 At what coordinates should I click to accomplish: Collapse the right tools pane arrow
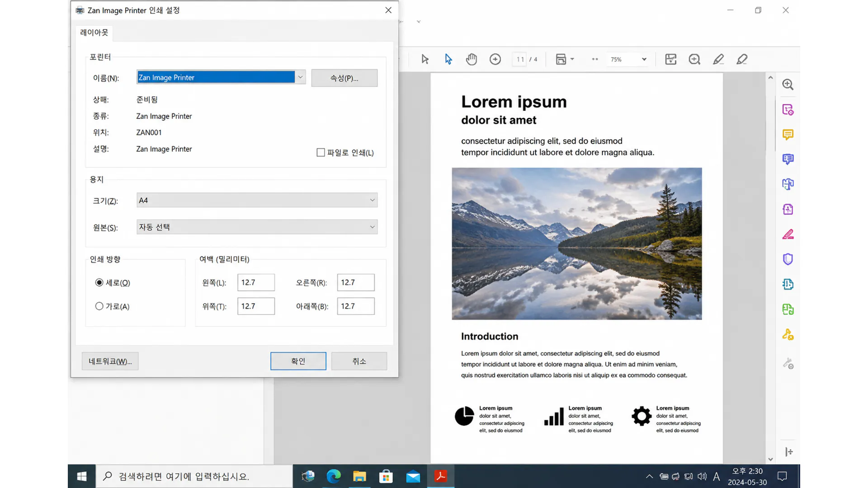tap(789, 452)
